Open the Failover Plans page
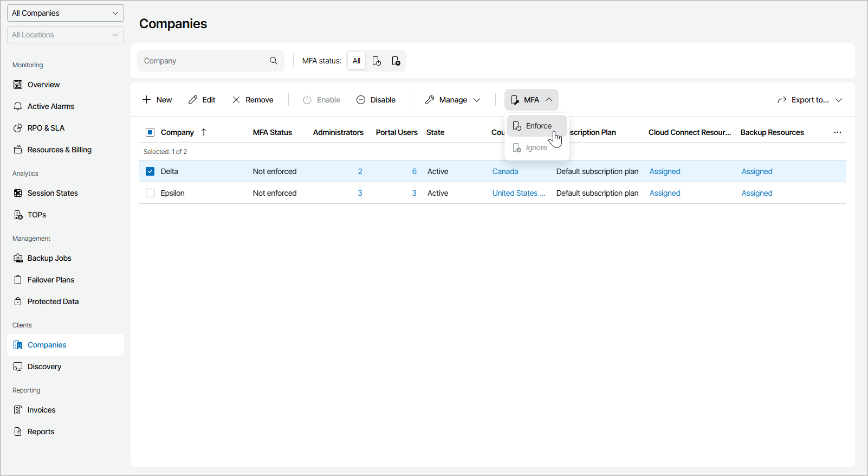 click(66, 280)
